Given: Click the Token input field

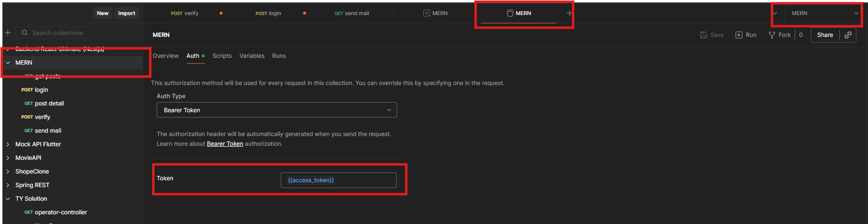Looking at the screenshot, I should pos(338,180).
